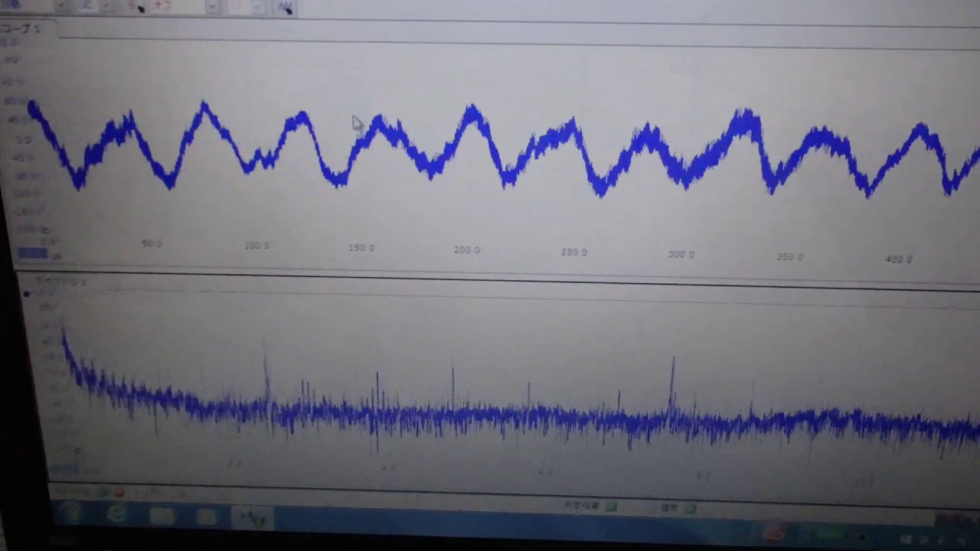Click the 100.0 label on the time axis

[256, 246]
